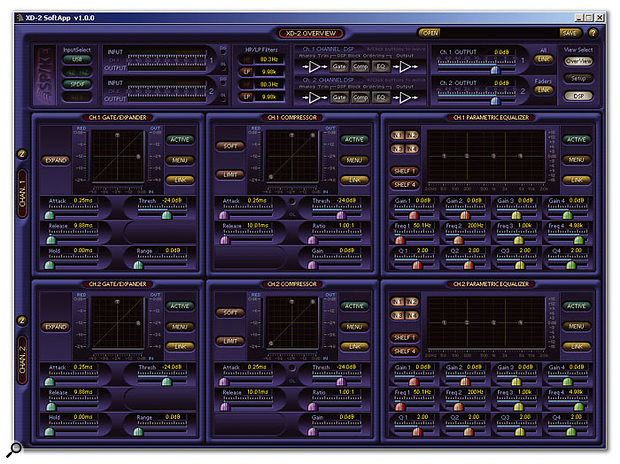Toggle the CH1 Gate/Expander ACTIVE button
This screenshot has height=464, width=620.
pos(180,139)
